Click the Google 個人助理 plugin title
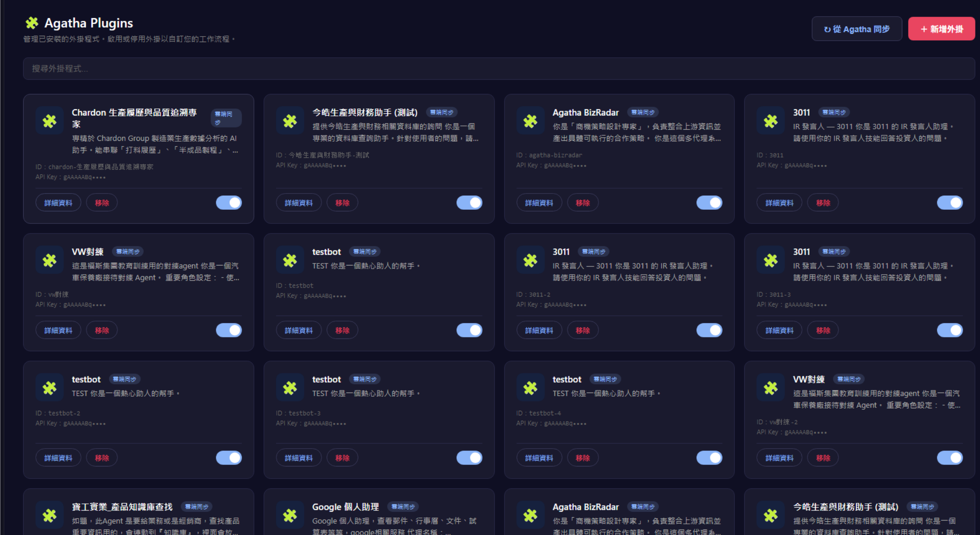The width and height of the screenshot is (980, 535). coord(345,507)
